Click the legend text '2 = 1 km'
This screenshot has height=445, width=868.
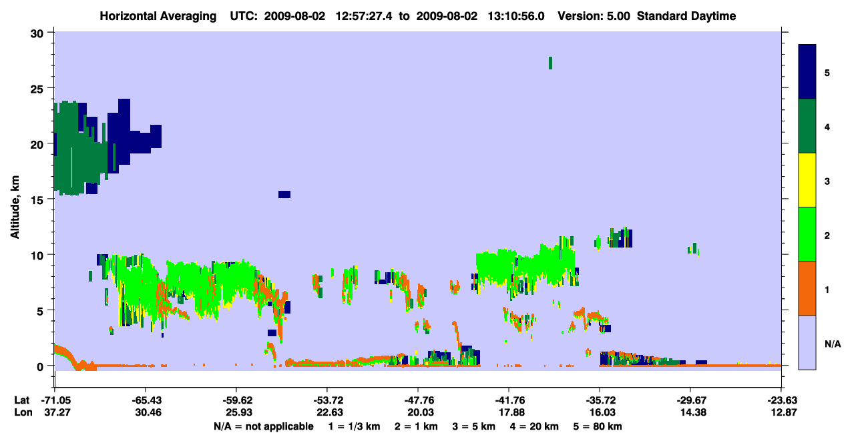[415, 426]
